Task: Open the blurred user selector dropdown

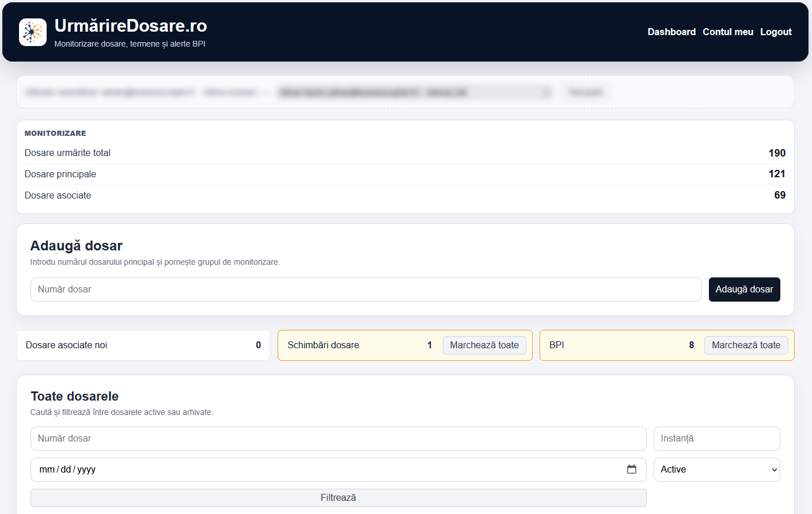Action: [413, 92]
